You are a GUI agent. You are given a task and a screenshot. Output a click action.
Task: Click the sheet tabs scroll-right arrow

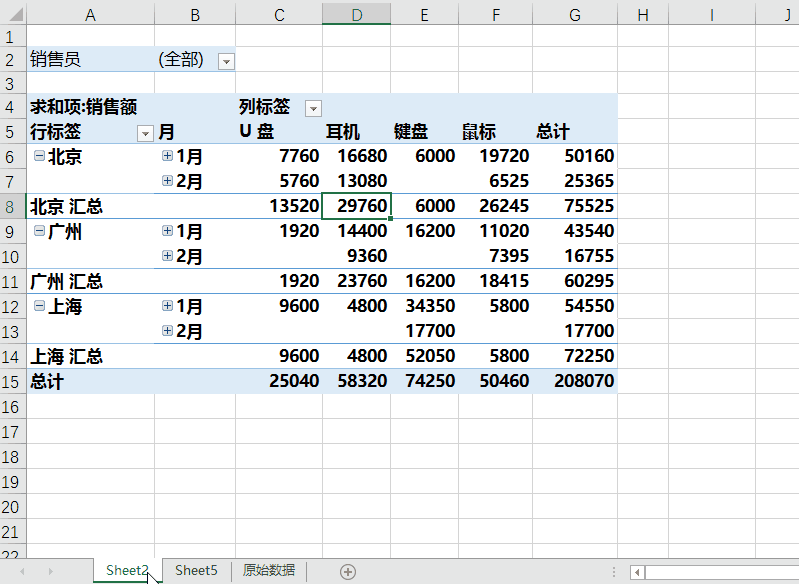click(x=50, y=571)
